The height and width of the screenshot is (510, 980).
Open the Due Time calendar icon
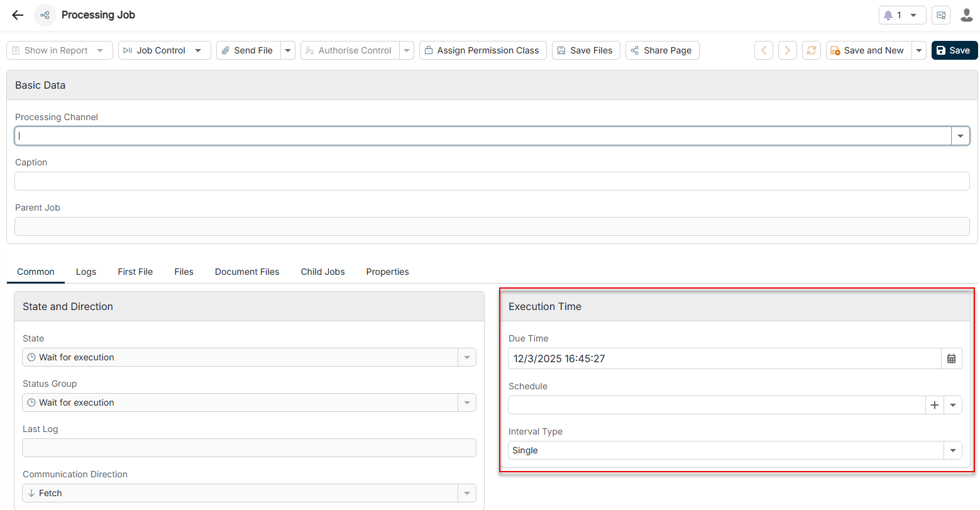coord(952,358)
